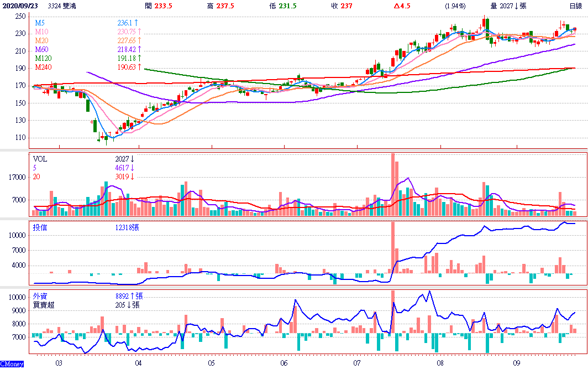Jump to the 09 month marker
This screenshot has height=374, width=588.
pos(517,363)
